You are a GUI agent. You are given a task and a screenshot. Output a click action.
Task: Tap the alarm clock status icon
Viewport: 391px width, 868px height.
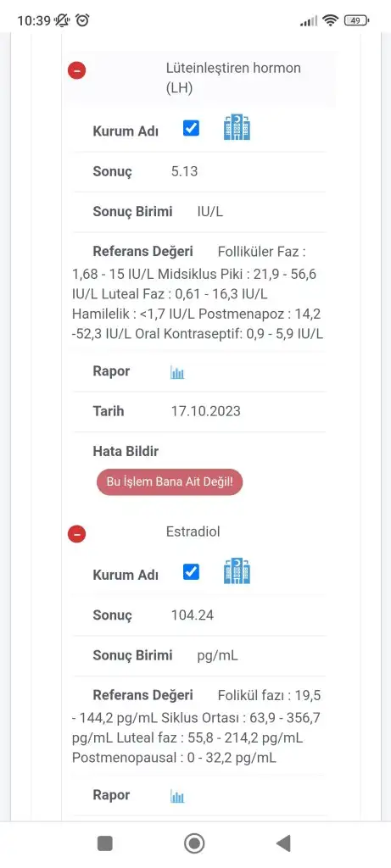[x=83, y=20]
